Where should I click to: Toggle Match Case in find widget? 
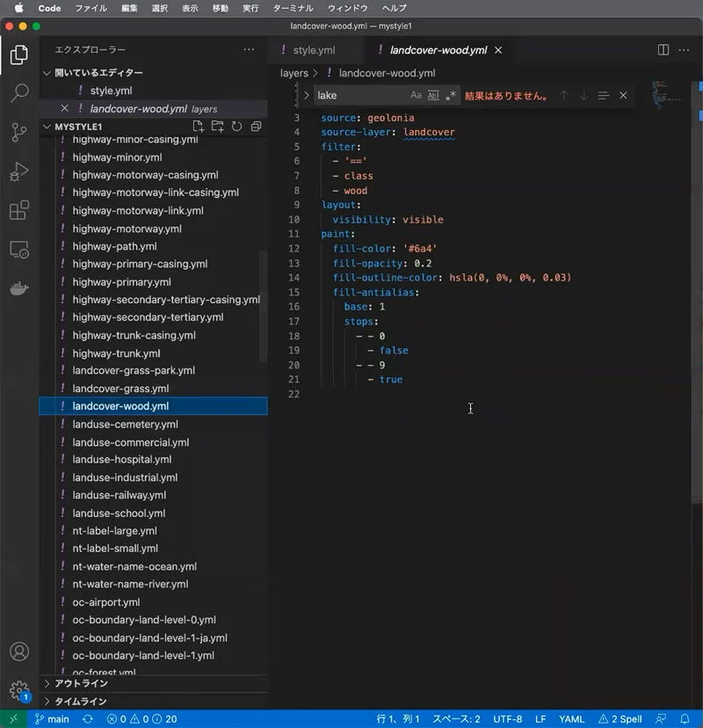coord(416,95)
